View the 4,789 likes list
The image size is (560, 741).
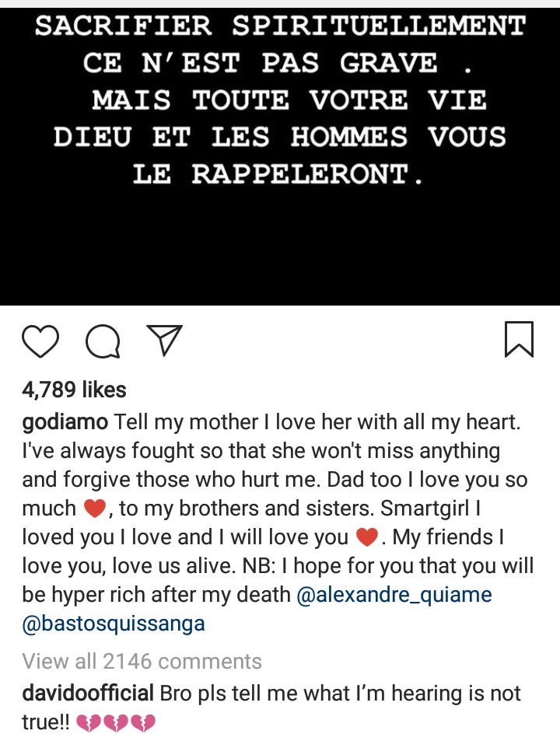[x=74, y=389]
